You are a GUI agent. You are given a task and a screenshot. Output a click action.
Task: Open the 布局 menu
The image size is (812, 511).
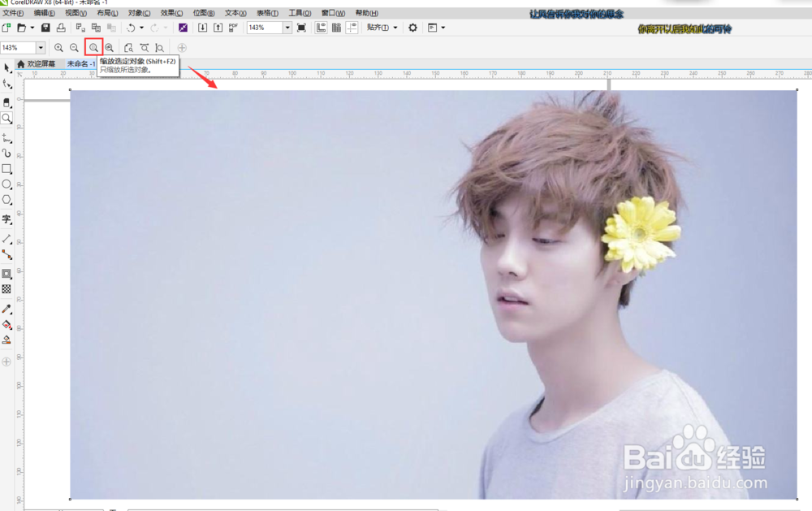[x=108, y=13]
